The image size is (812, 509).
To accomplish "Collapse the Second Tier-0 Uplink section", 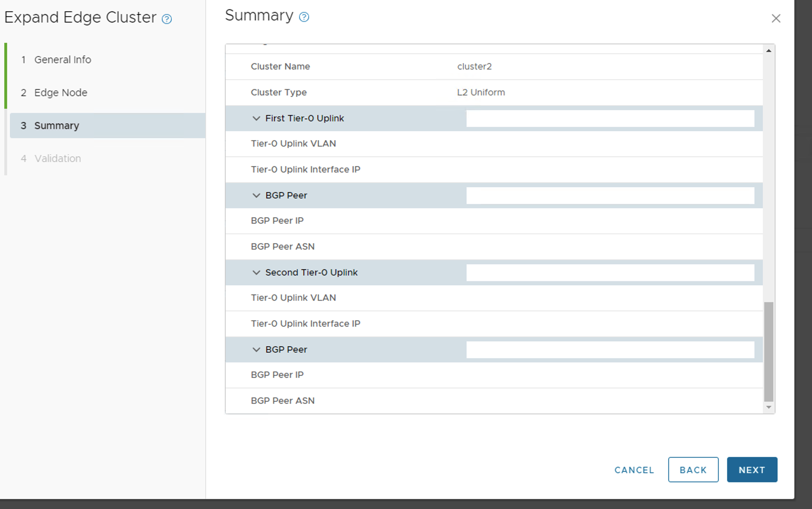I will coord(256,273).
